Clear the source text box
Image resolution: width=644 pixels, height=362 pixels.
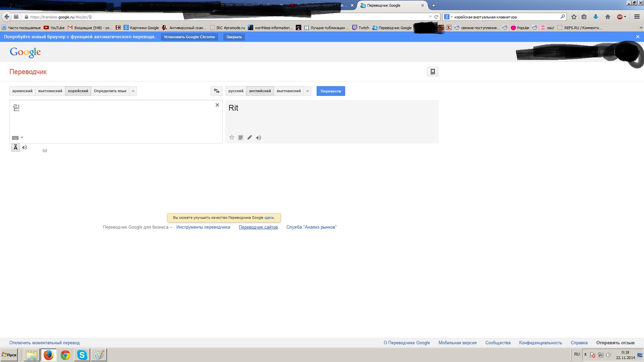217,105
